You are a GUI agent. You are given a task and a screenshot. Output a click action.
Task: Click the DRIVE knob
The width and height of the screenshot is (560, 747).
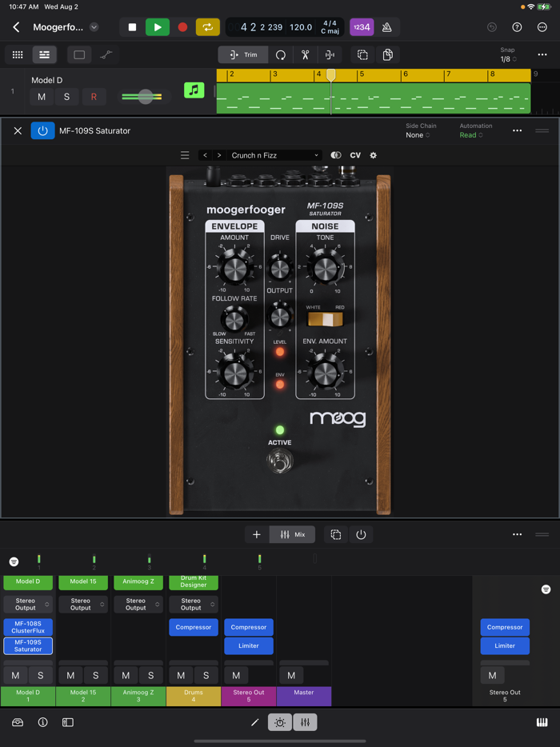point(280,267)
